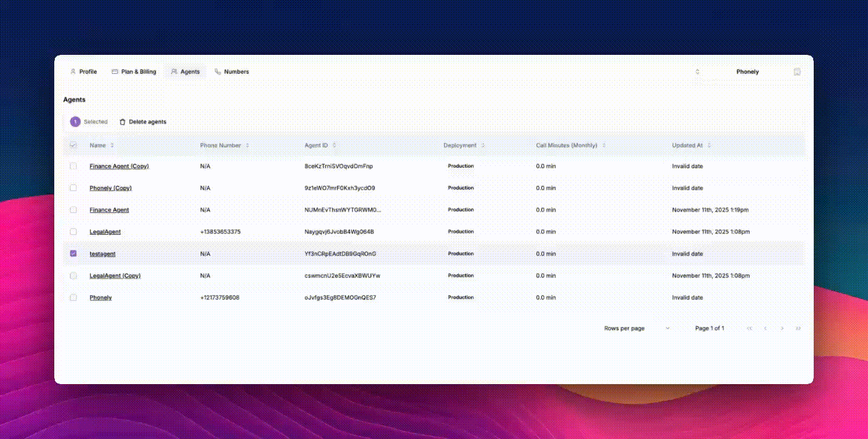Open the Phonely agent link
This screenshot has height=439, width=868.
[x=101, y=298]
